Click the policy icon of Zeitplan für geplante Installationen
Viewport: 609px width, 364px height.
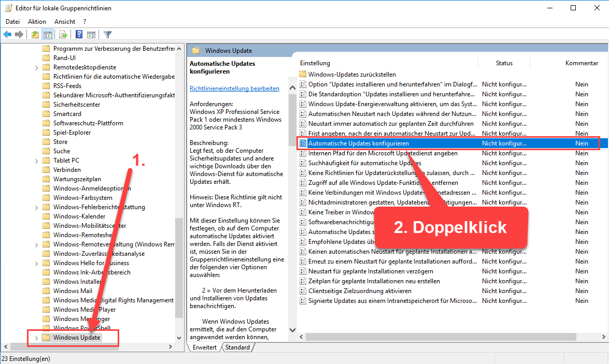[x=303, y=281]
